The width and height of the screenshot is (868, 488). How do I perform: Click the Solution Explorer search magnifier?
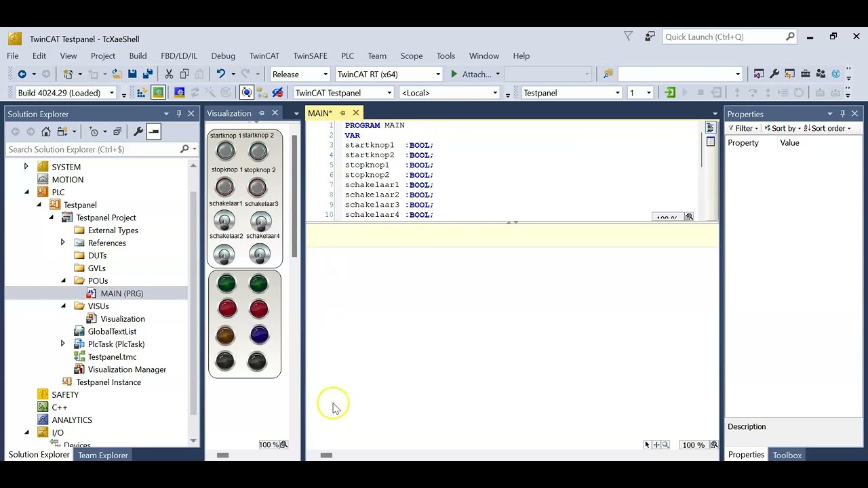point(184,149)
